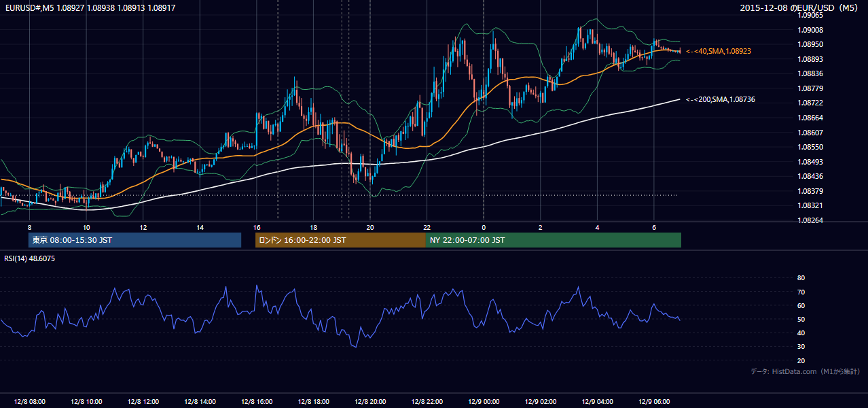Click the date label 12/8 20:00
This screenshot has height=408, width=868.
[x=370, y=402]
